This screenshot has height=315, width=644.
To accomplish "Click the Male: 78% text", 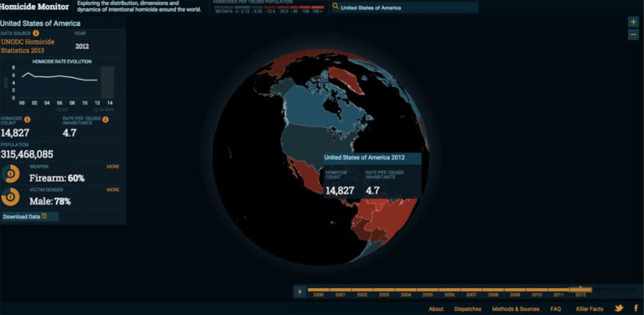I will click(x=49, y=201).
